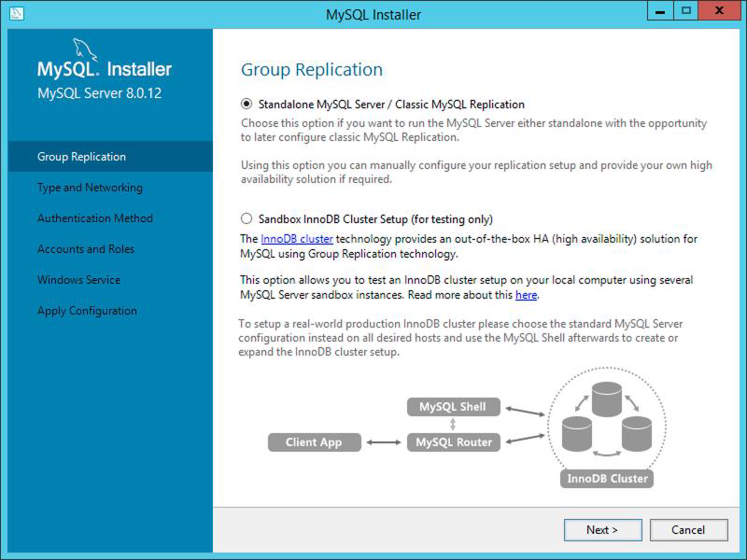Click the bottom-left database cylinder icon

pyautogui.click(x=577, y=433)
